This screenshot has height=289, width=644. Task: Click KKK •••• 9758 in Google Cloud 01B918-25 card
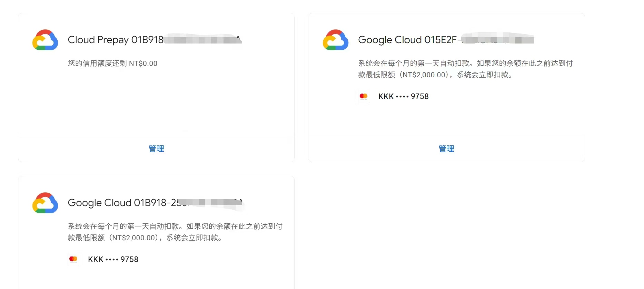coord(113,260)
